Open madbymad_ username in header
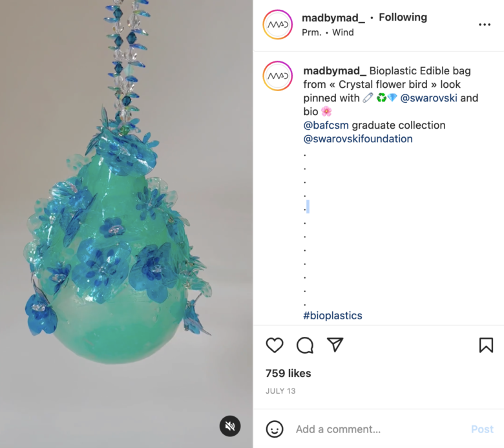The image size is (504, 448). [x=333, y=17]
